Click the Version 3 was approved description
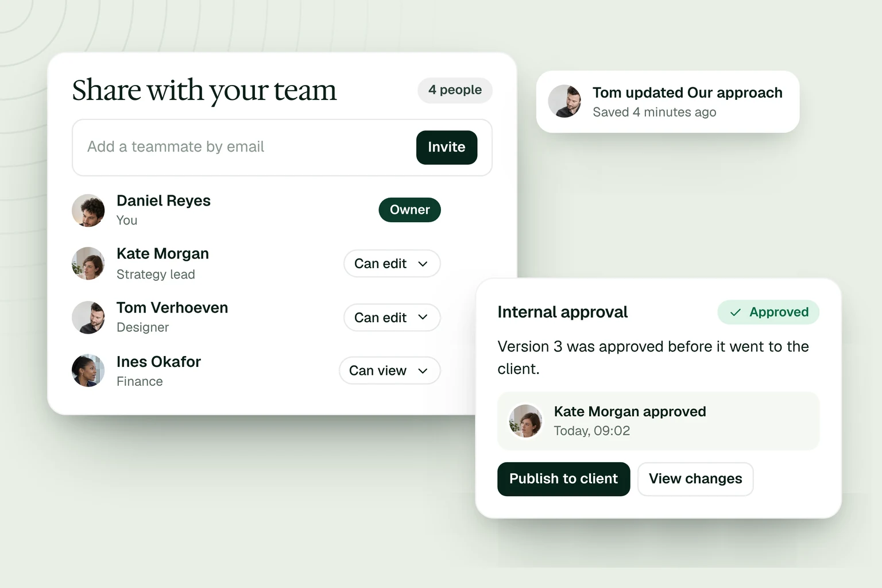Image resolution: width=882 pixels, height=588 pixels. point(653,358)
